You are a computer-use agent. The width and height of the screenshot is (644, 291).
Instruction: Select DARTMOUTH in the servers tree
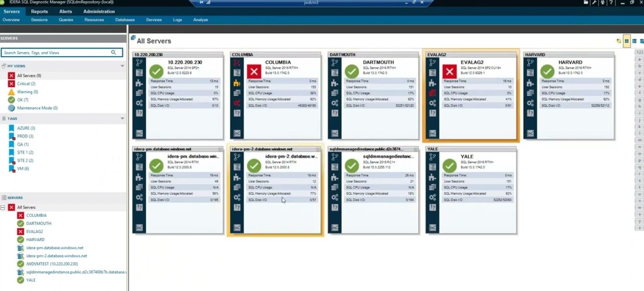[x=38, y=224]
